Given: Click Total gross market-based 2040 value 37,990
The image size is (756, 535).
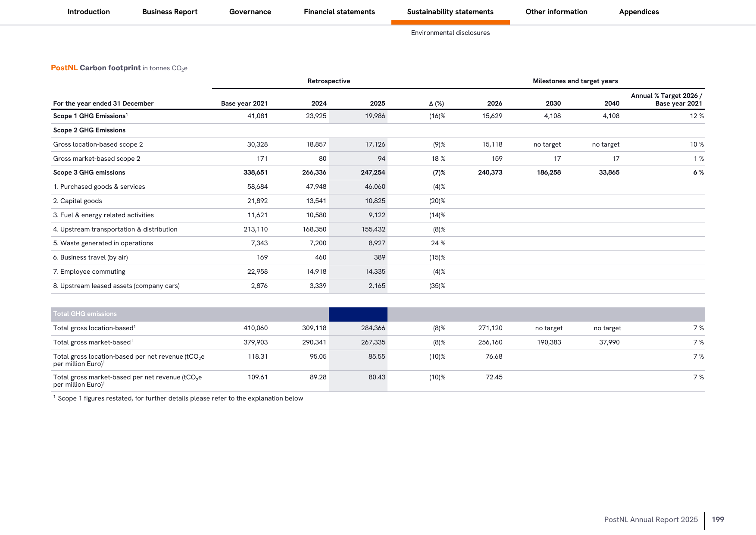Looking at the screenshot, I should pos(609,342).
